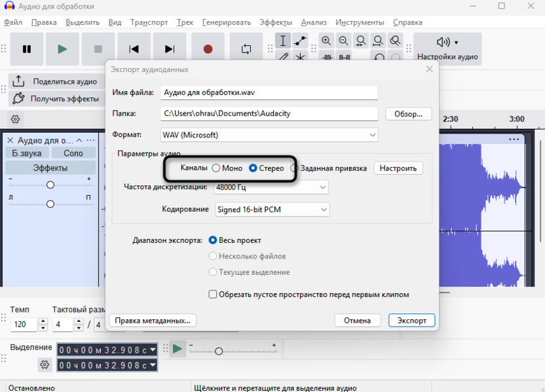The height and width of the screenshot is (392, 545).
Task: Click the Экспорт button
Action: pos(411,320)
